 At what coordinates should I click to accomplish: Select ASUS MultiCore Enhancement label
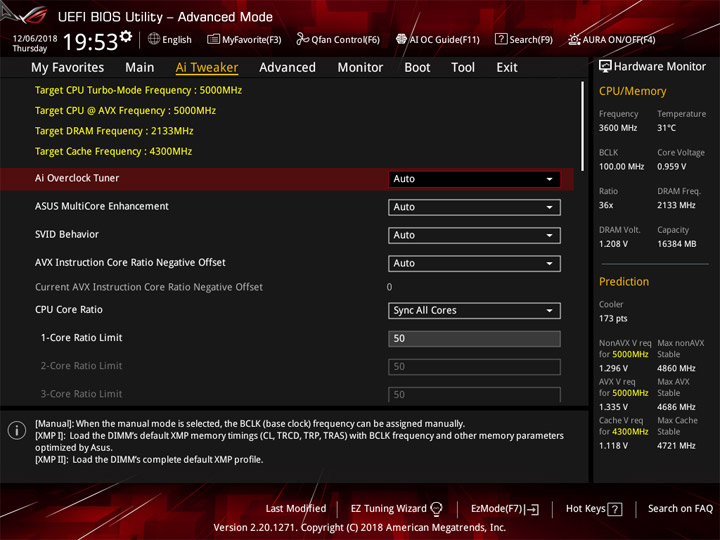(x=101, y=206)
